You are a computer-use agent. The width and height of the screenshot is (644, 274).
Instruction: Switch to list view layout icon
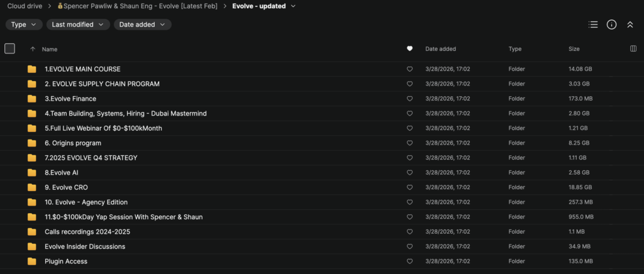pyautogui.click(x=592, y=25)
